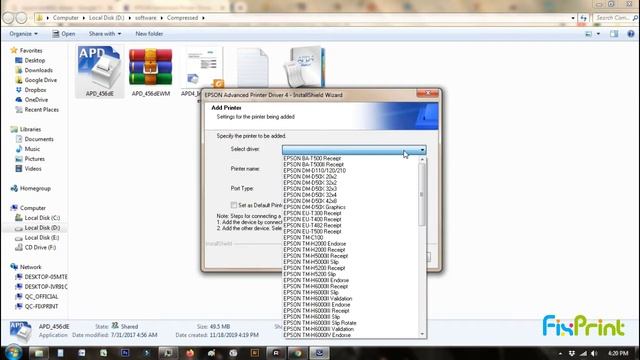This screenshot has height=360, width=640.
Task: Choose EPSON DM-D50X Graphics driver
Action: (x=315, y=207)
